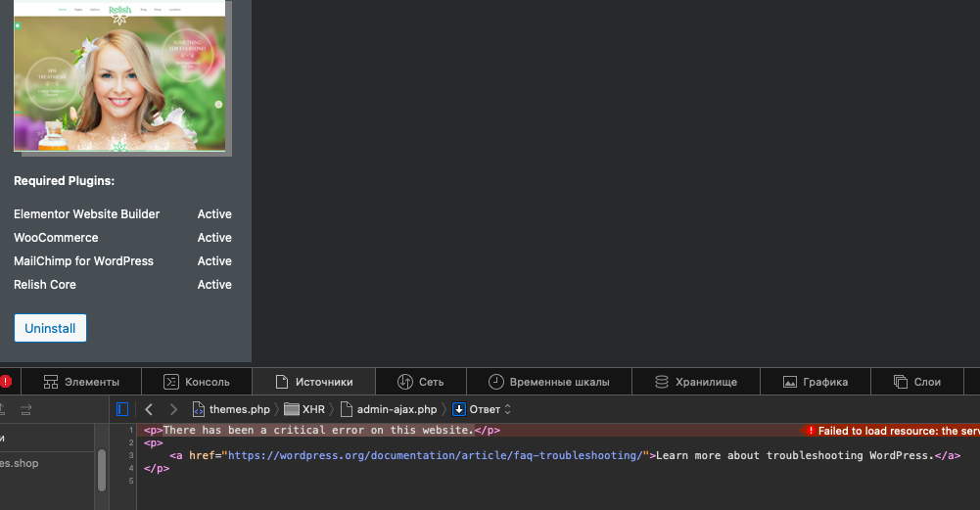Open the Слои tab
Viewport: 980px width, 510px height.
[x=917, y=382]
